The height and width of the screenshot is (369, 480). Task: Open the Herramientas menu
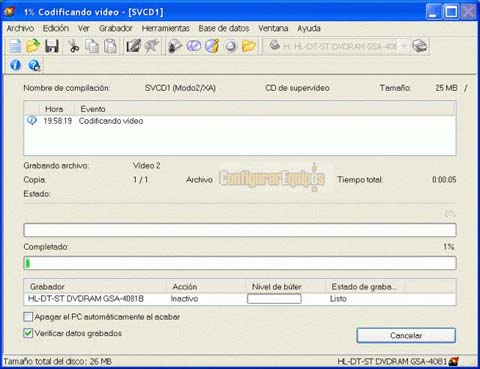tap(166, 28)
